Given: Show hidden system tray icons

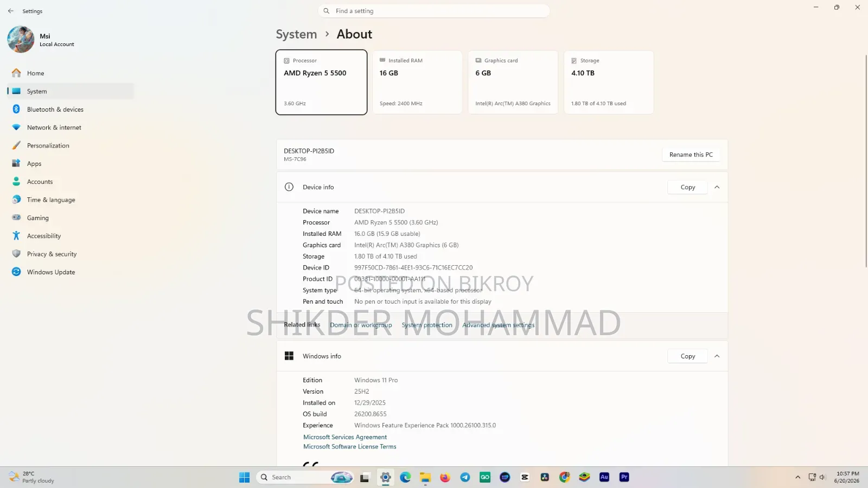Looking at the screenshot, I should [797, 477].
